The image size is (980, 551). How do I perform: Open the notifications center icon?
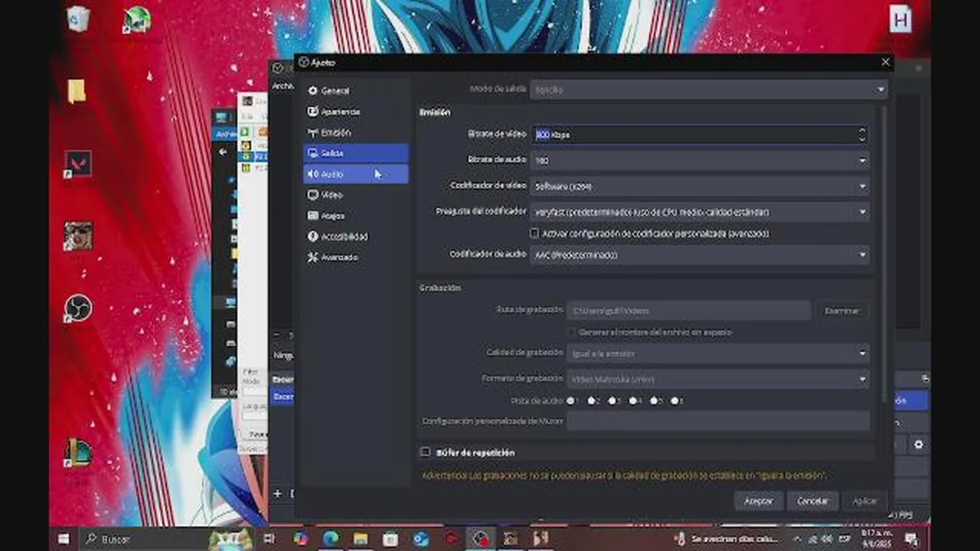pos(912,540)
